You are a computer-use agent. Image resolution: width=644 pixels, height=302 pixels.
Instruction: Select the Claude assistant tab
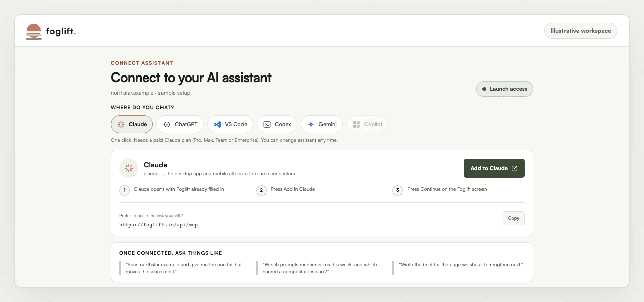coord(132,124)
